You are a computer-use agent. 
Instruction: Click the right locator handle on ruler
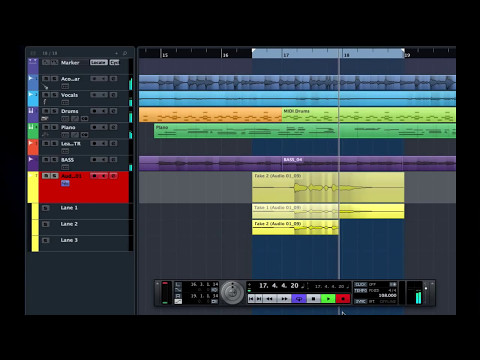(403, 51)
